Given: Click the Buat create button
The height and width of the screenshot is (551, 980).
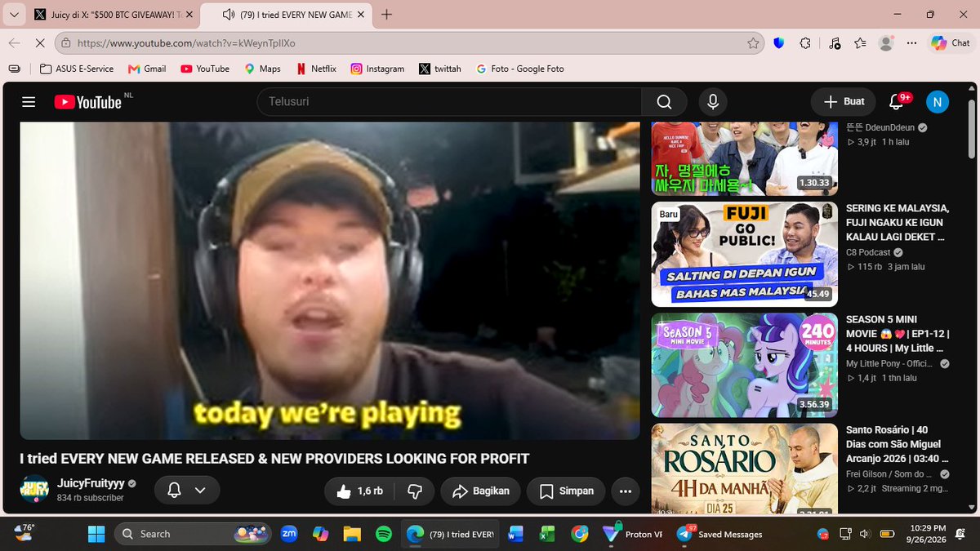Looking at the screenshot, I should pyautogui.click(x=844, y=102).
